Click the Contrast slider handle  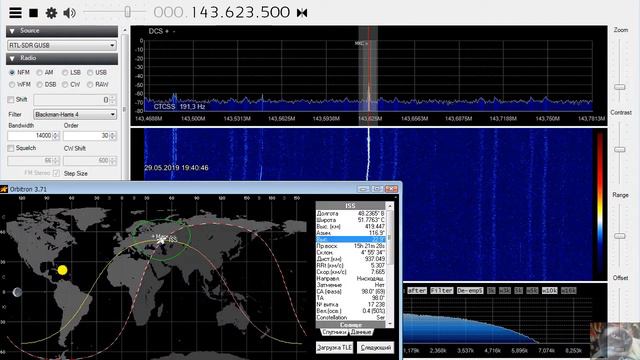[620, 150]
